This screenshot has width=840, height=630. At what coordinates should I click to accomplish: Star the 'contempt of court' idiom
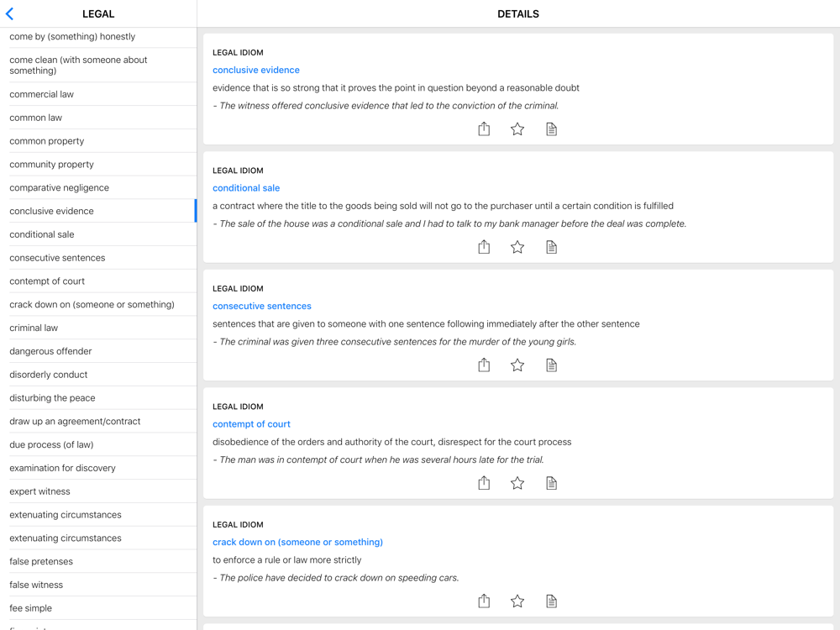(x=517, y=483)
